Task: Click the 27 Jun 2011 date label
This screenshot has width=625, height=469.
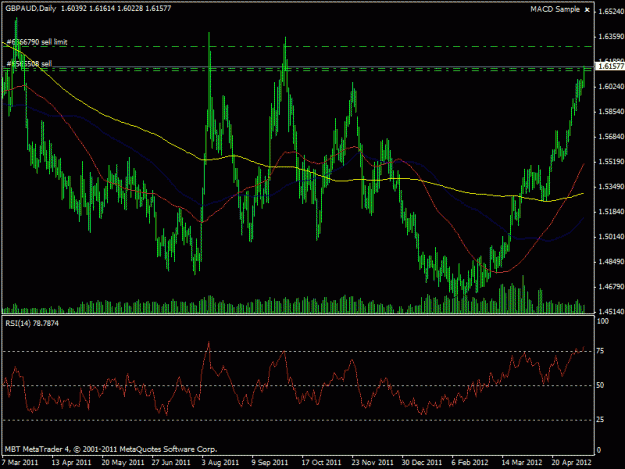Action: pyautogui.click(x=171, y=463)
